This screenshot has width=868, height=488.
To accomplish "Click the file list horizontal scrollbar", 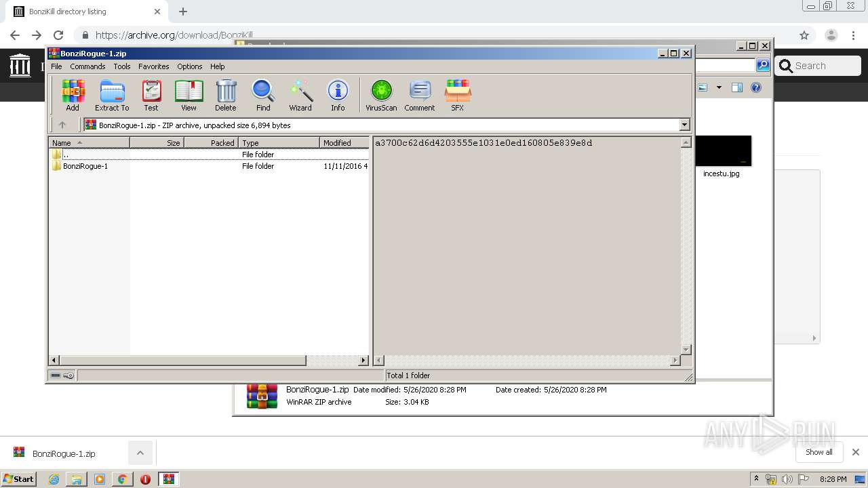I will tap(183, 361).
